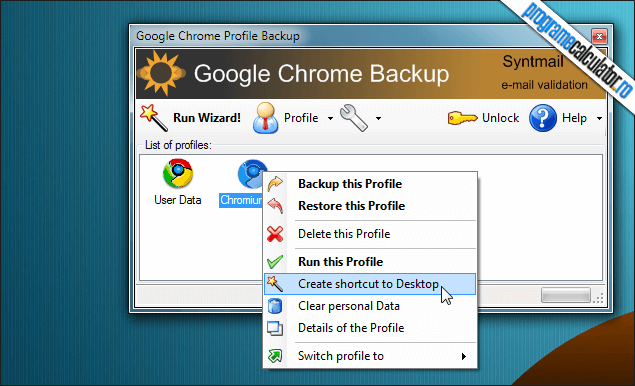Click the blue trash bin icon
635x386 pixels.
click(275, 306)
